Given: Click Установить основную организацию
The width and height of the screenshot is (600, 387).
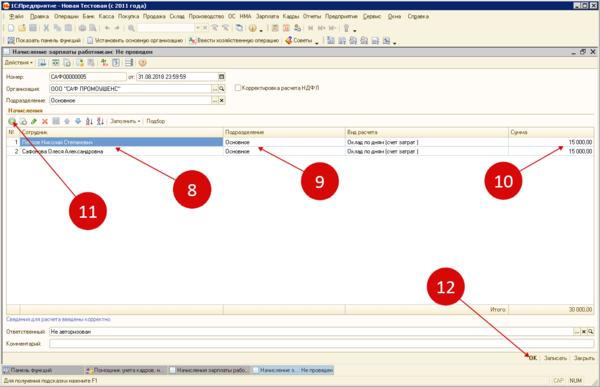Looking at the screenshot, I should point(135,40).
